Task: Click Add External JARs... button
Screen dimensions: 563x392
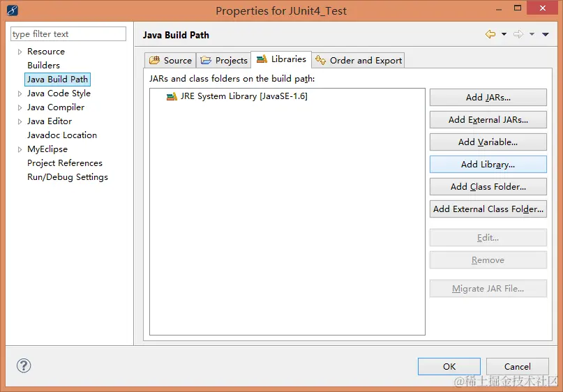Action: click(x=488, y=119)
